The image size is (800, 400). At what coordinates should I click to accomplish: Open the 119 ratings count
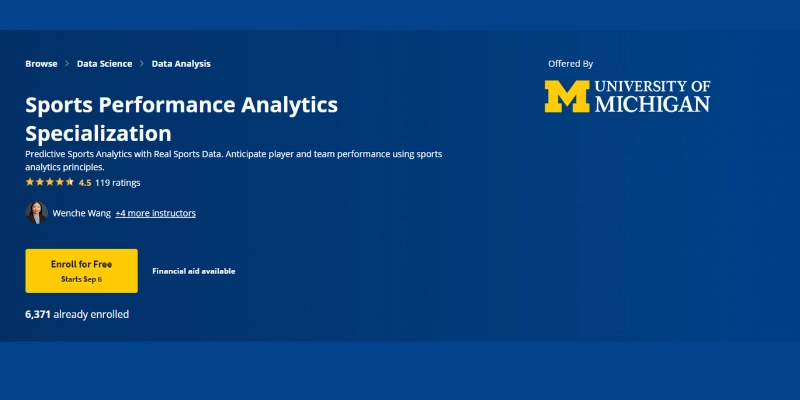click(x=118, y=183)
